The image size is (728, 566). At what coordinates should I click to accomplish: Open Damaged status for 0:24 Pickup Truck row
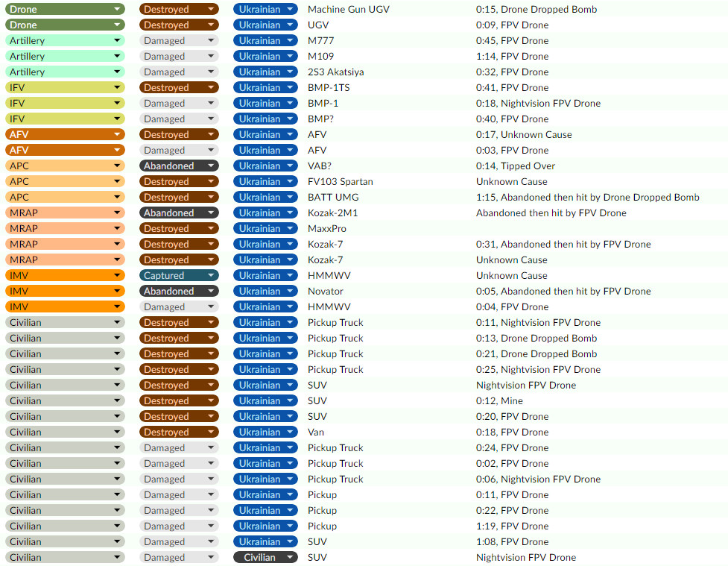179,448
